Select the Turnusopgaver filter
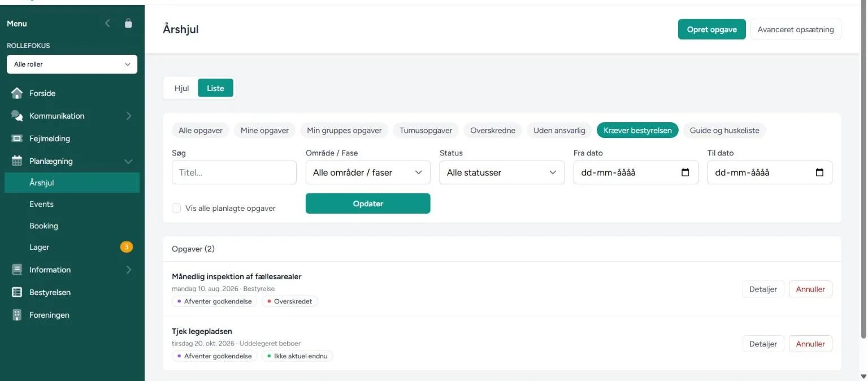The width and height of the screenshot is (868, 381). [426, 131]
